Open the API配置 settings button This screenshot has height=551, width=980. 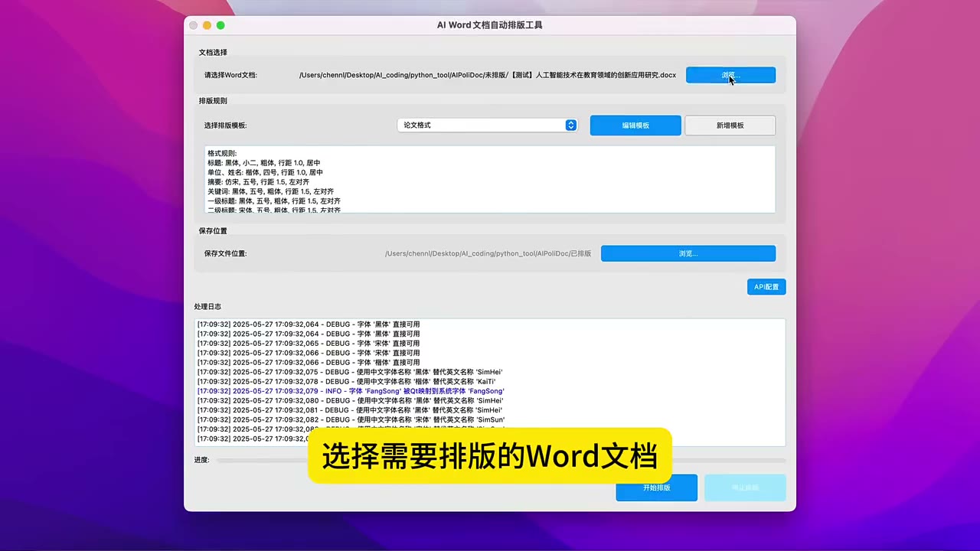(x=766, y=287)
